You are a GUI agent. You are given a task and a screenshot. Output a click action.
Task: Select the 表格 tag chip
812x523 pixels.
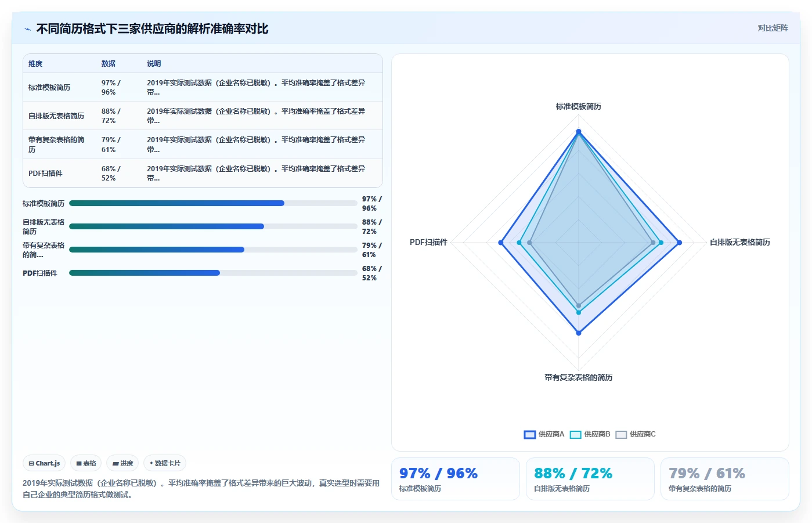(86, 463)
